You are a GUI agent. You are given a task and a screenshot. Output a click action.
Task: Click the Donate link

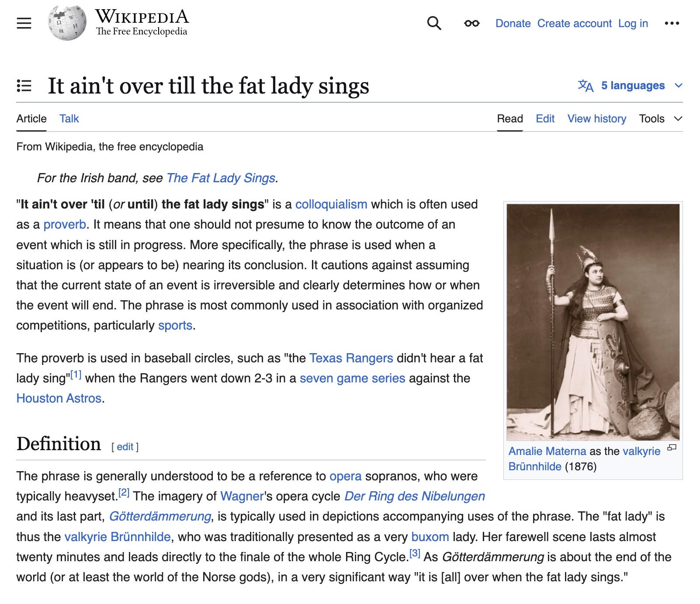pos(513,23)
